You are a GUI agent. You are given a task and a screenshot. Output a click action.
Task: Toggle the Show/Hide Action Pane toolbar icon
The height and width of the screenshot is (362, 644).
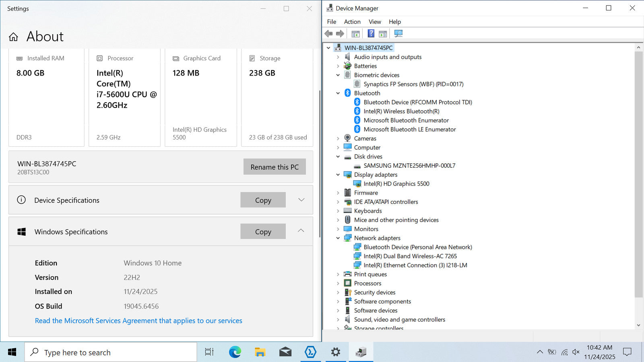coord(383,34)
